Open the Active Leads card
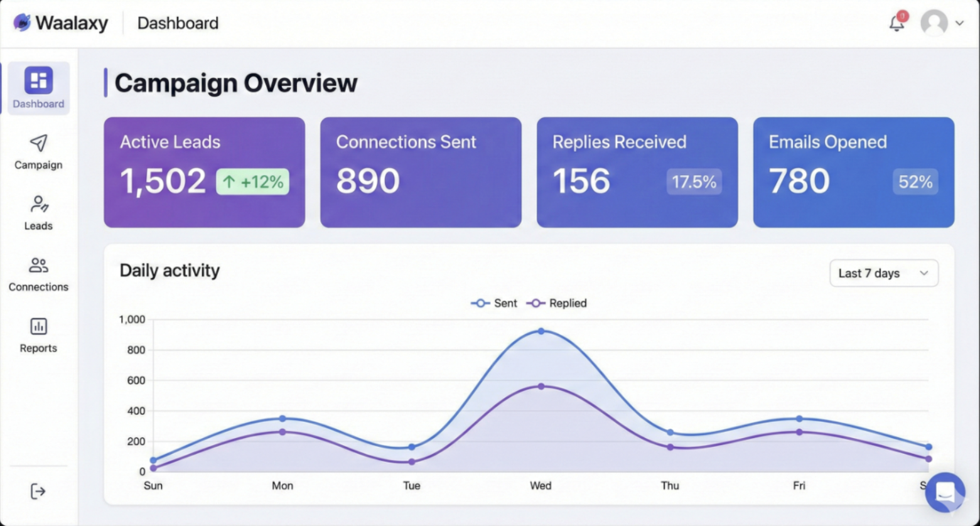The image size is (980, 526). (x=204, y=171)
